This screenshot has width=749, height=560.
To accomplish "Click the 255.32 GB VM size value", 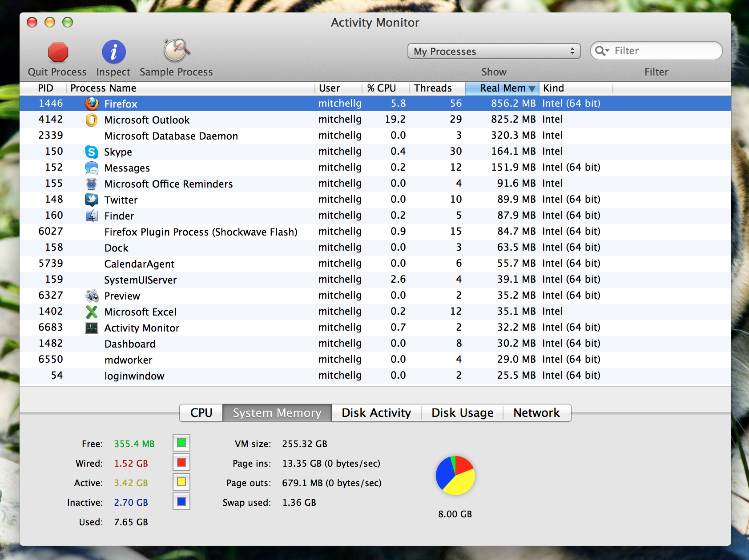I will 305,444.
